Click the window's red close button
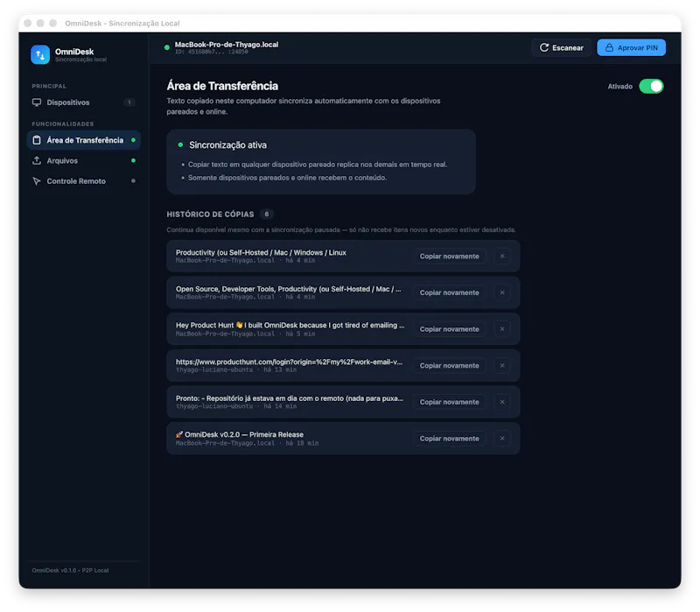 tap(28, 24)
